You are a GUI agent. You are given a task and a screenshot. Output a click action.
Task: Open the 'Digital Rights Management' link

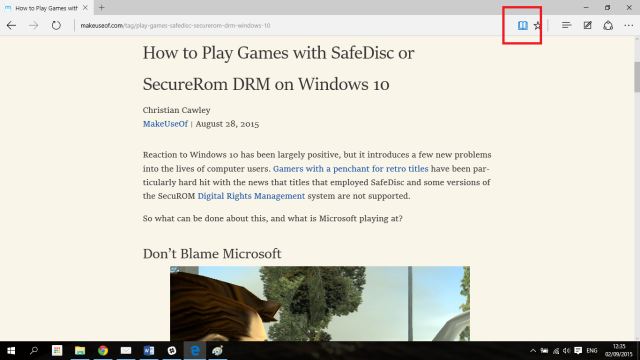point(251,196)
